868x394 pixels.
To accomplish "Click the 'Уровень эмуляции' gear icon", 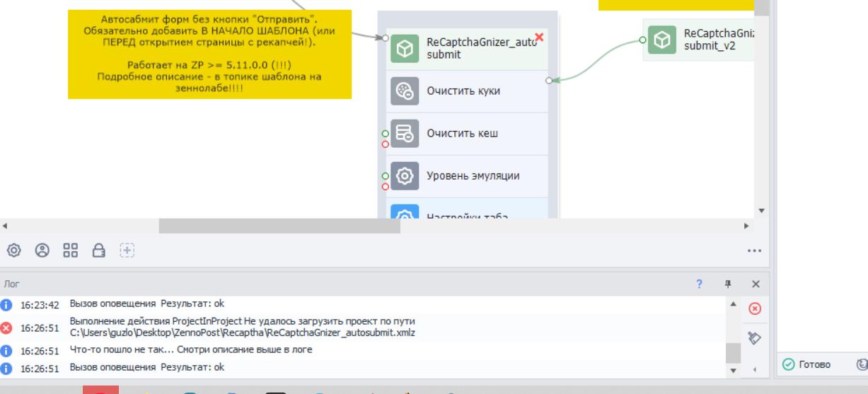I will pos(405,176).
